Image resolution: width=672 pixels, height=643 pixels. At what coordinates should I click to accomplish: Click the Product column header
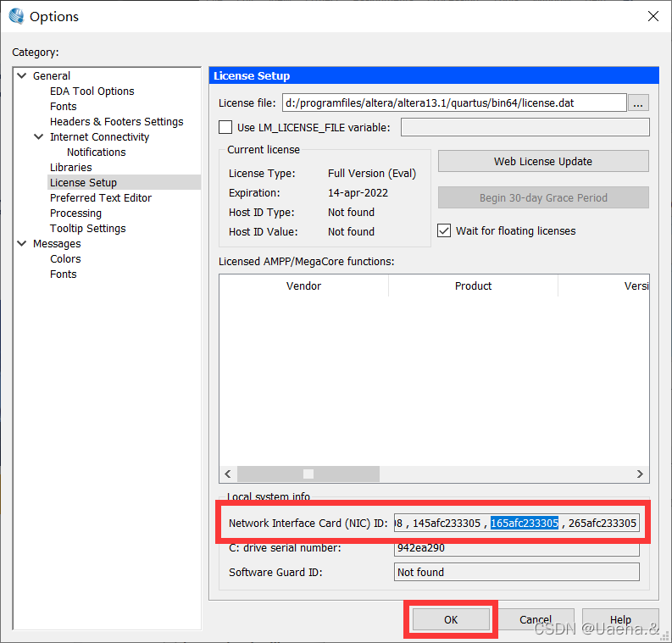[x=473, y=285]
